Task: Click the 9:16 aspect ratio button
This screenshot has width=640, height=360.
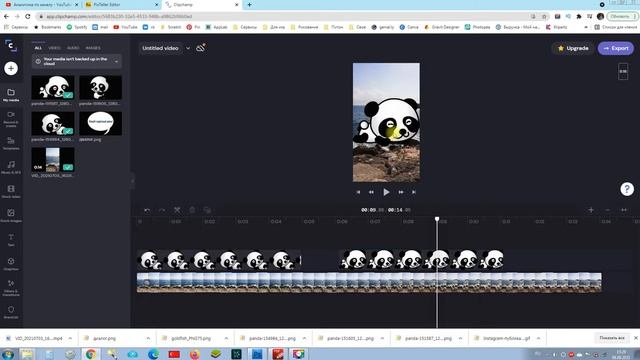Action: [x=623, y=71]
